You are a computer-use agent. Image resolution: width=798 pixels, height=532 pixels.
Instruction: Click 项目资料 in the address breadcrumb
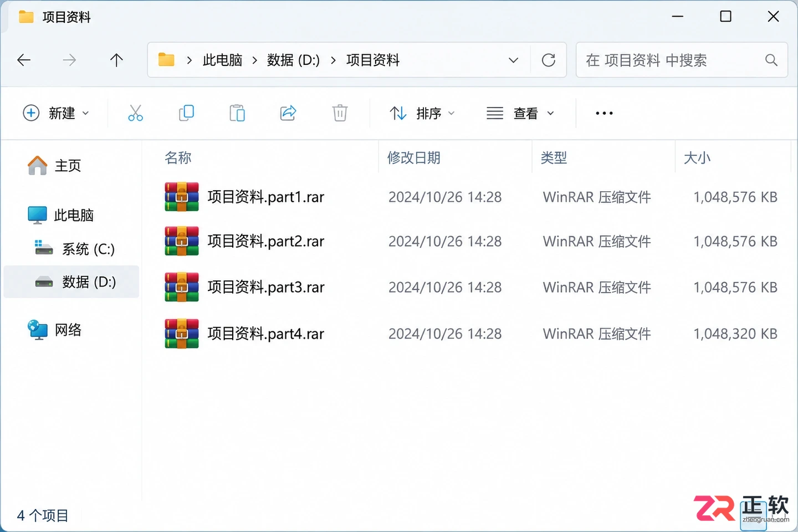(373, 60)
